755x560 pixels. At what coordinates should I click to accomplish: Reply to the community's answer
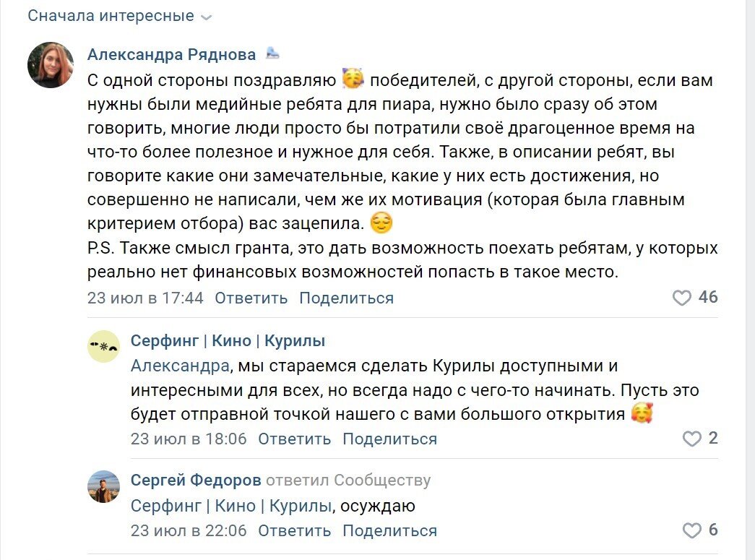(x=295, y=439)
